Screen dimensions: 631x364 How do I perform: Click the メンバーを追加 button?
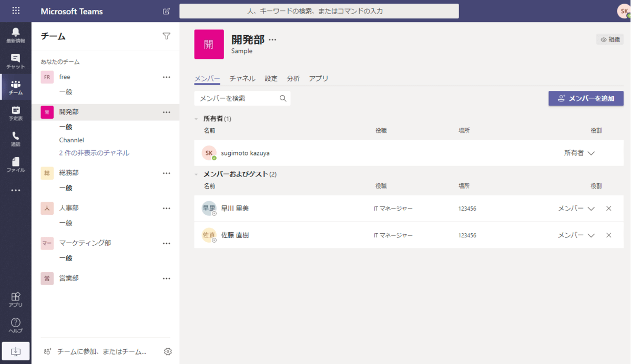[586, 98]
